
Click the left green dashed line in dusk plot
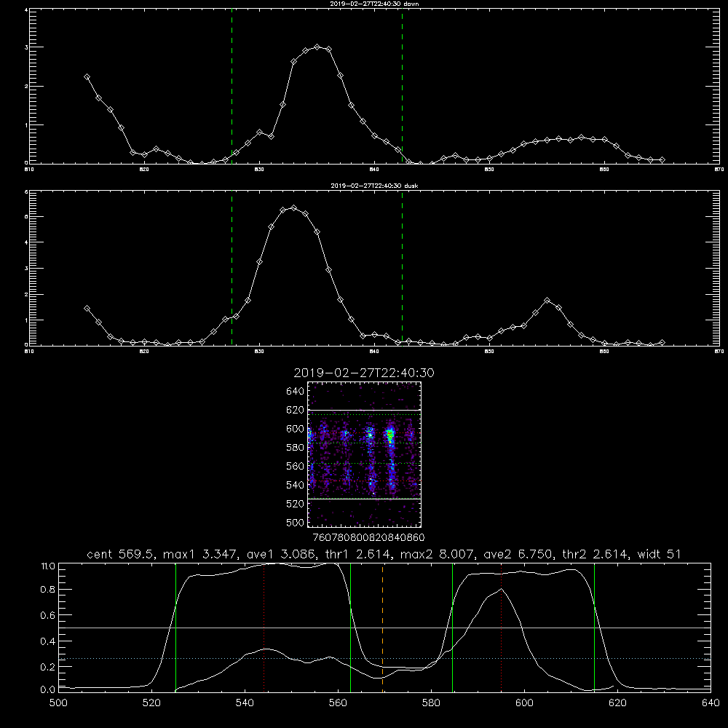tap(232, 269)
